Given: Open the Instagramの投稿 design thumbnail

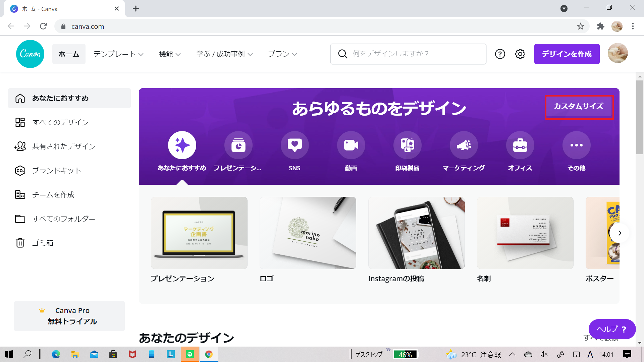Looking at the screenshot, I should pyautogui.click(x=417, y=233).
